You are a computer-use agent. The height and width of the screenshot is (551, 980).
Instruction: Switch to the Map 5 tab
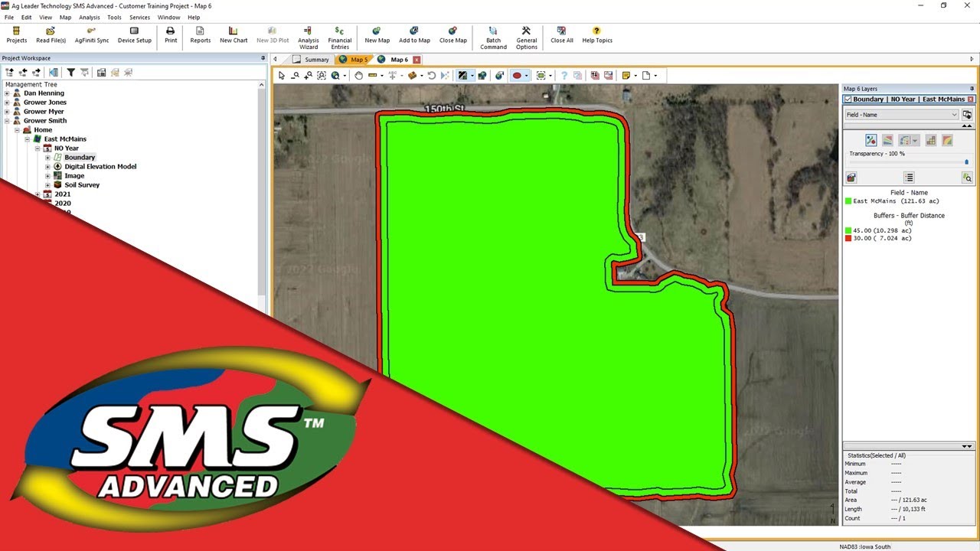pos(354,60)
